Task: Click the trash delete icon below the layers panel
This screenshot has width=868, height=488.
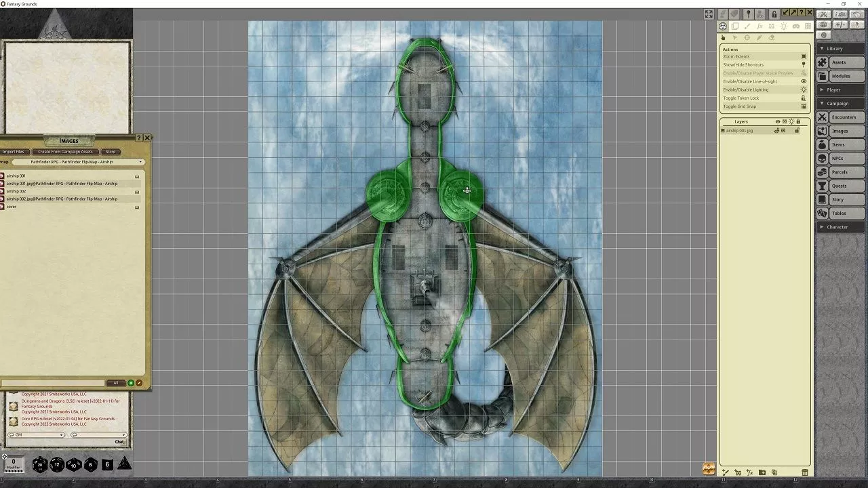Action: tap(805, 472)
